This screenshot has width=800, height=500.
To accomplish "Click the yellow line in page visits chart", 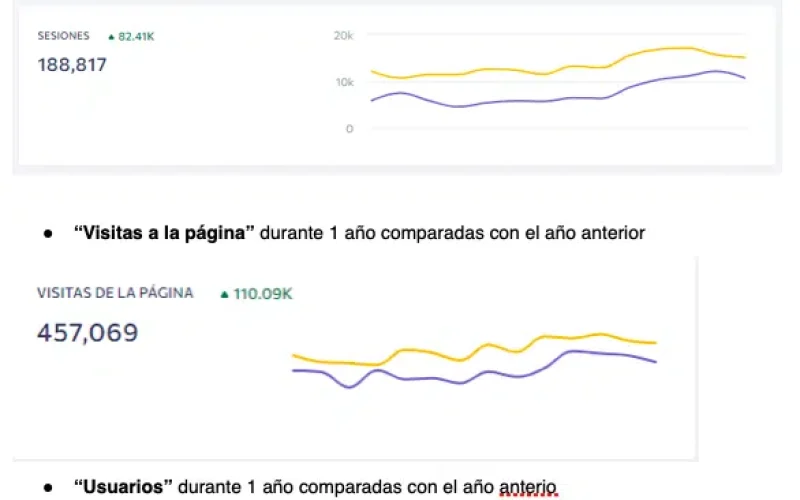I will click(x=474, y=350).
